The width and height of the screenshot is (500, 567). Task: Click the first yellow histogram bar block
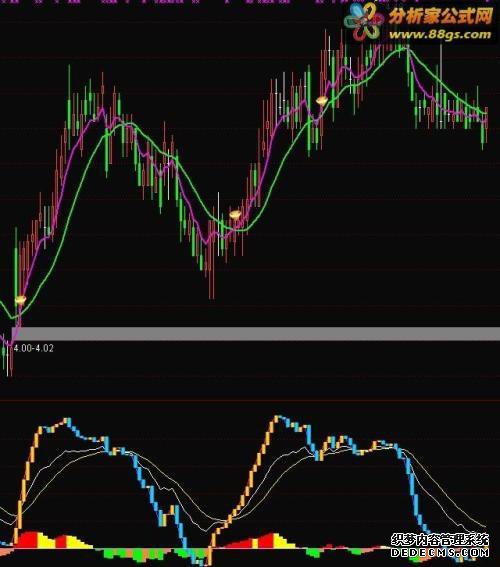46,541
